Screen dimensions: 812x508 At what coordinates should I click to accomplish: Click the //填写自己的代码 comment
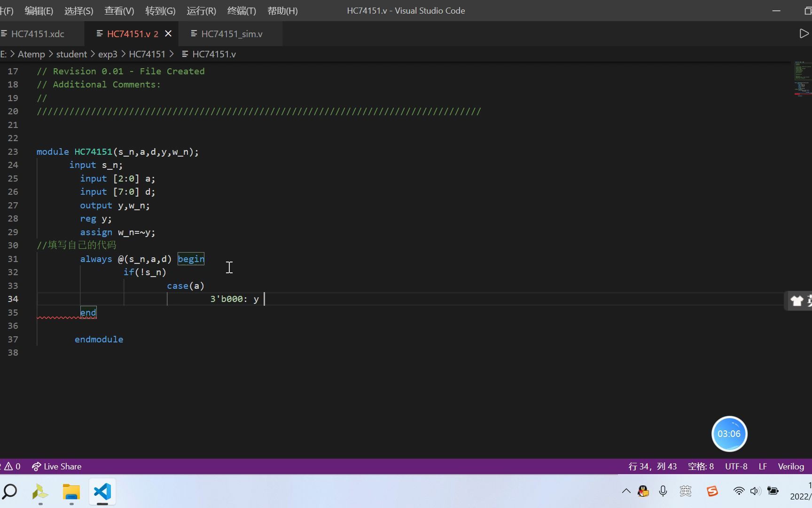76,246
